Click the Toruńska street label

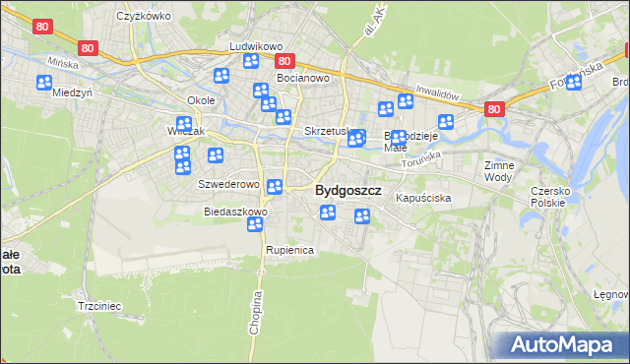(x=421, y=159)
